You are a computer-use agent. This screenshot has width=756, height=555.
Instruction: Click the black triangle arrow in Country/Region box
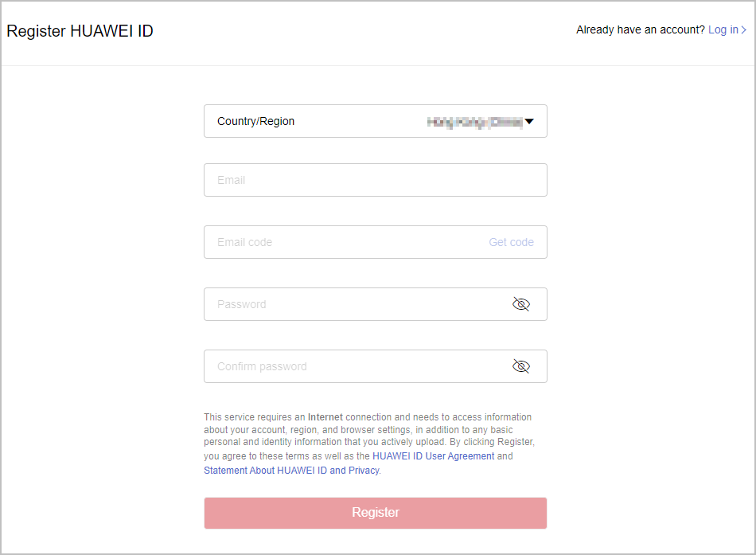point(529,122)
